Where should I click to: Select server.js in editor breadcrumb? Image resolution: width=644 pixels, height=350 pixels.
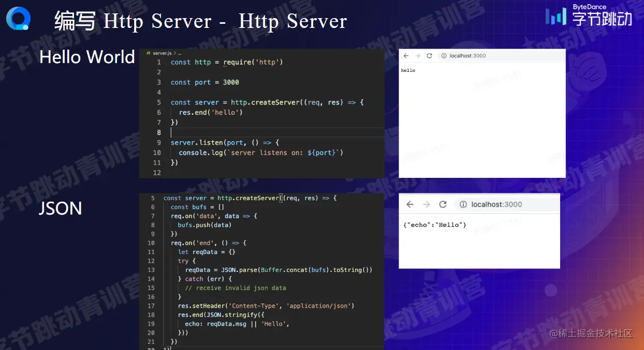pyautogui.click(x=162, y=53)
